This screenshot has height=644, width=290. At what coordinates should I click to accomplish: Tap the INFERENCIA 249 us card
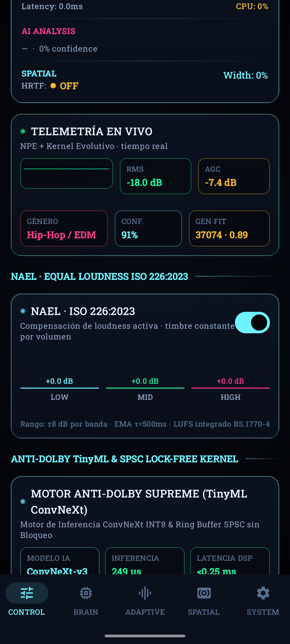pyautogui.click(x=145, y=561)
